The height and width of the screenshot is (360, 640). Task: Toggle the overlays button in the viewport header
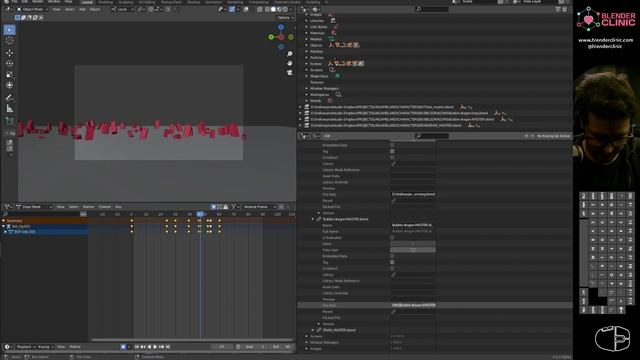pos(245,9)
